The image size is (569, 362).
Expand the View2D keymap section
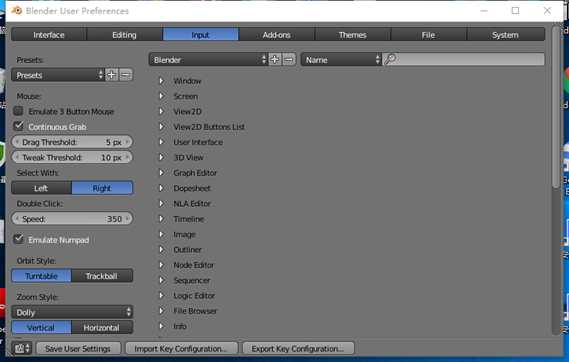pos(161,111)
